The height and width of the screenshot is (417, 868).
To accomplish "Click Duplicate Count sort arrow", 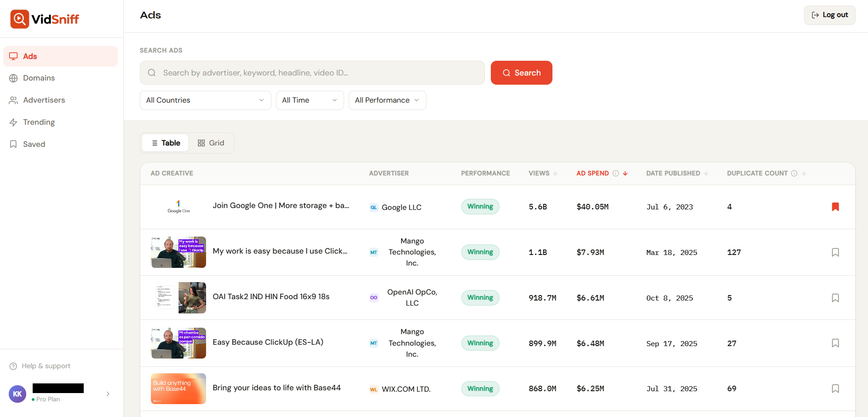I will [804, 174].
